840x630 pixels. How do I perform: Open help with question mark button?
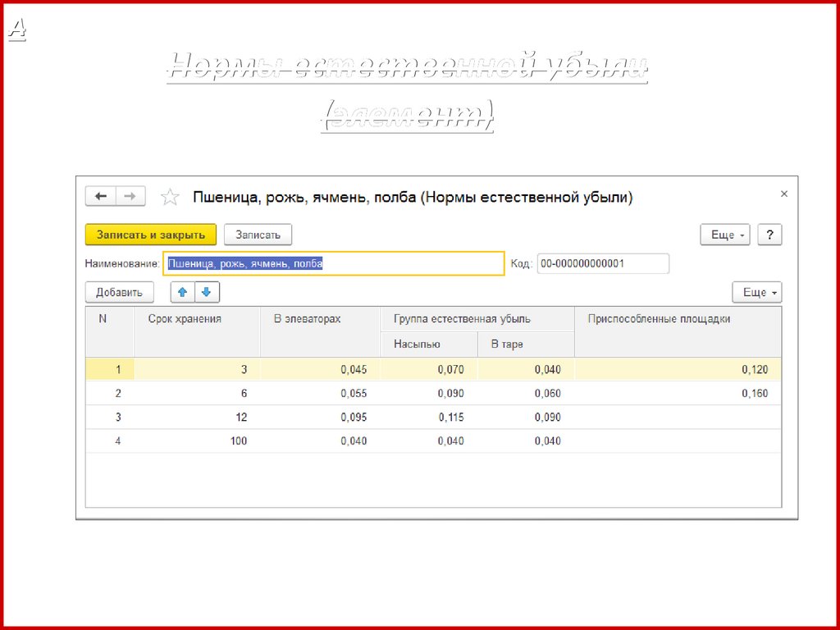(x=769, y=235)
